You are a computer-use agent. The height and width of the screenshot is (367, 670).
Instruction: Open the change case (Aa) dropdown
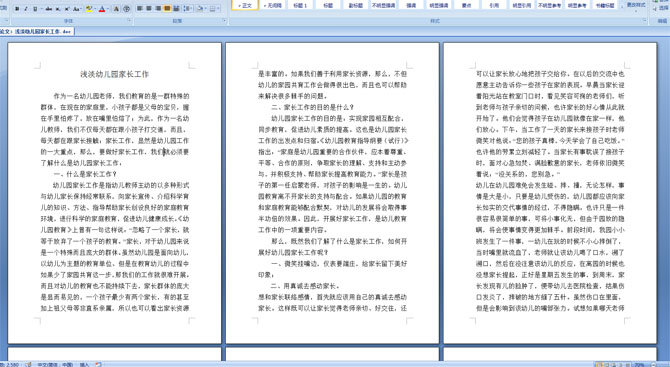pyautogui.click(x=77, y=9)
